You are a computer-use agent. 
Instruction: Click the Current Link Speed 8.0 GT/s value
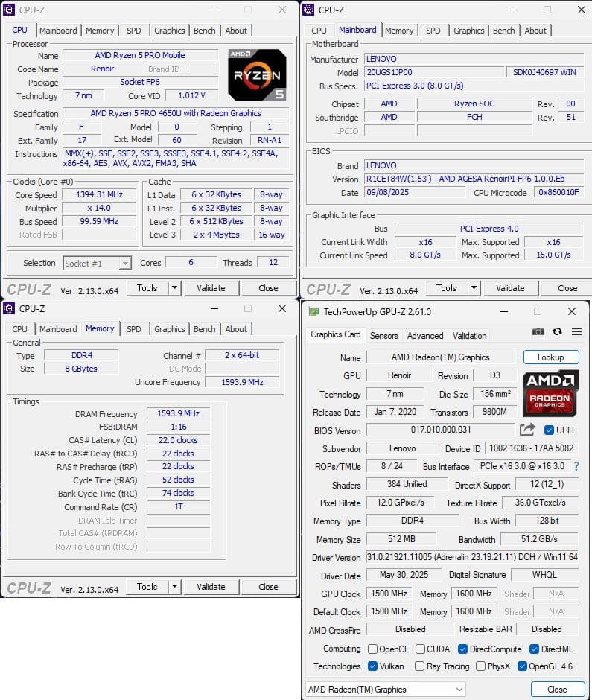pyautogui.click(x=425, y=255)
